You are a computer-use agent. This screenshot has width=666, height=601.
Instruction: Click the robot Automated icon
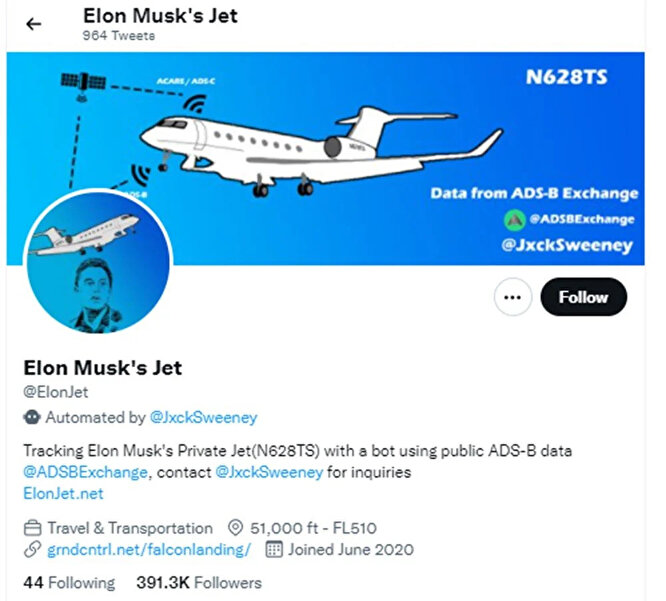31,416
